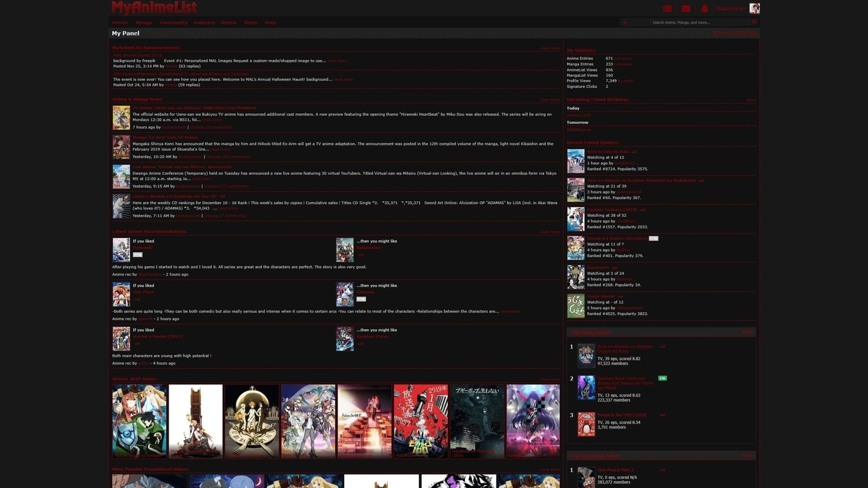Open the list menu icon in header
The width and height of the screenshot is (868, 488).
pyautogui.click(x=667, y=8)
